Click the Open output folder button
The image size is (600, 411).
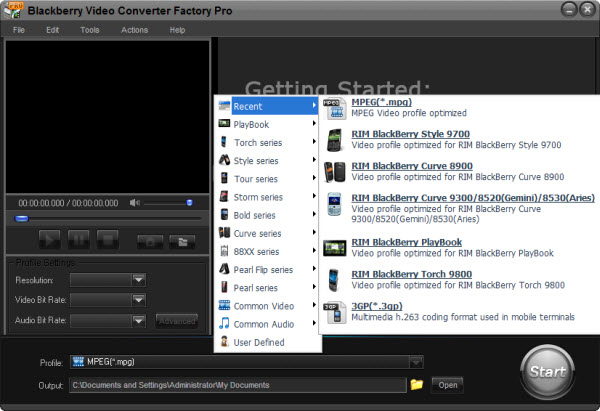(448, 385)
